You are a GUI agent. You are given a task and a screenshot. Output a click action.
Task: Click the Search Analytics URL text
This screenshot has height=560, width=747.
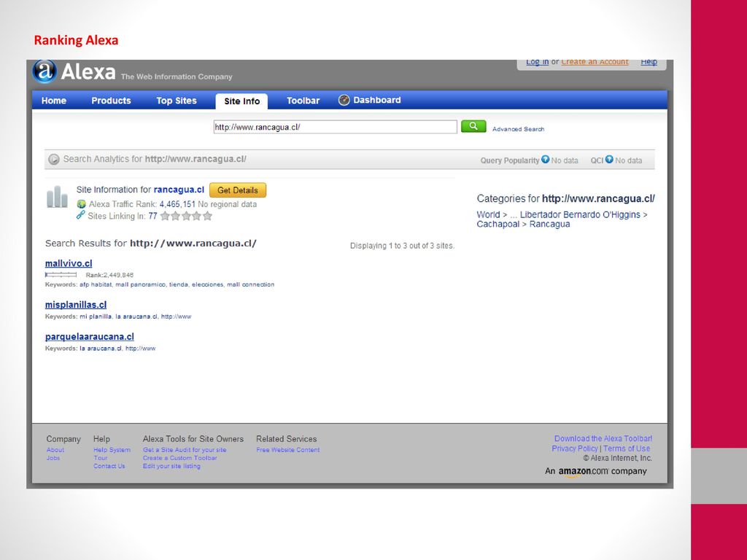[x=196, y=159]
